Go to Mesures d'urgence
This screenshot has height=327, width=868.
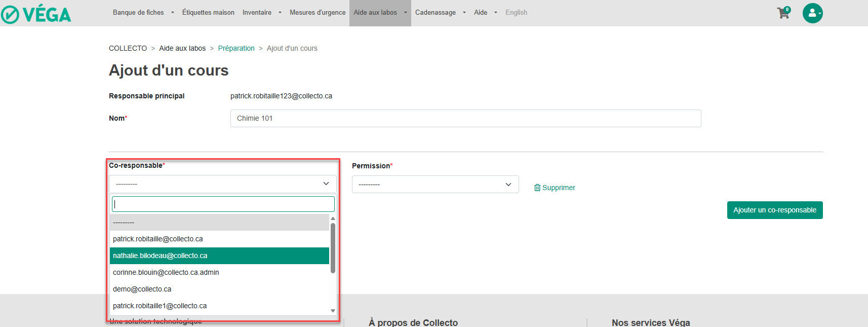pos(318,13)
